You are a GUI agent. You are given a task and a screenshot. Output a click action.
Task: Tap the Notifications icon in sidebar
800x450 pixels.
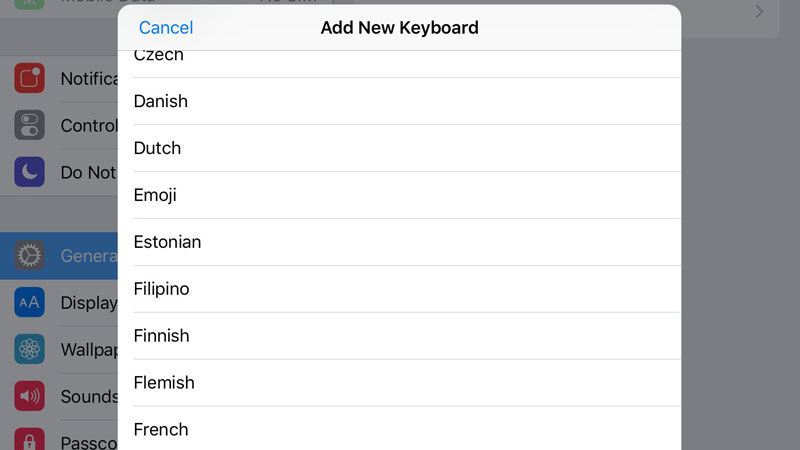pyautogui.click(x=30, y=78)
